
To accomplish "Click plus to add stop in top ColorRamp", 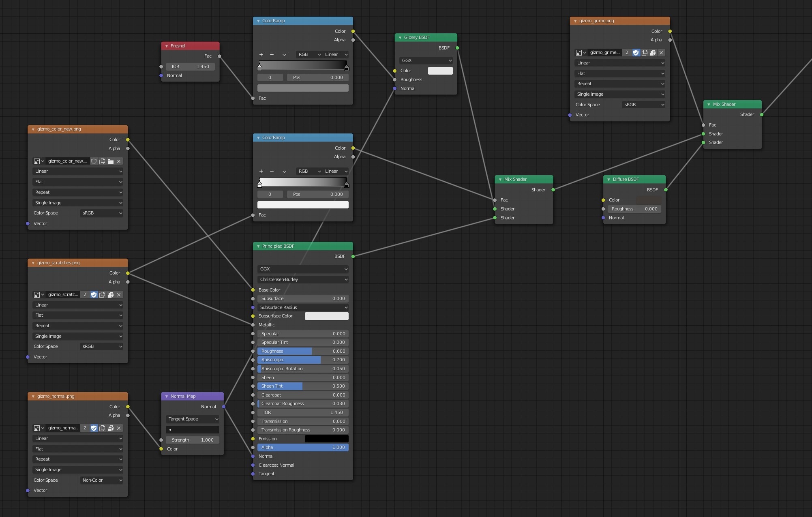I will 261,54.
